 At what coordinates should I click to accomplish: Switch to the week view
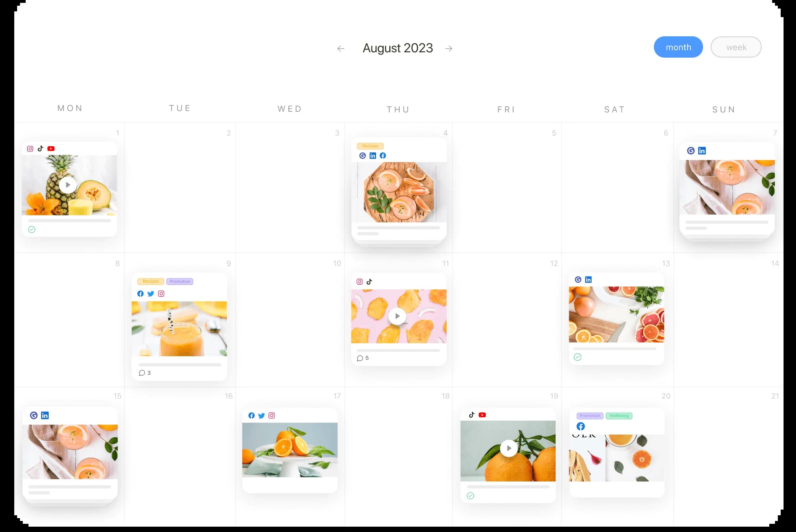click(736, 47)
